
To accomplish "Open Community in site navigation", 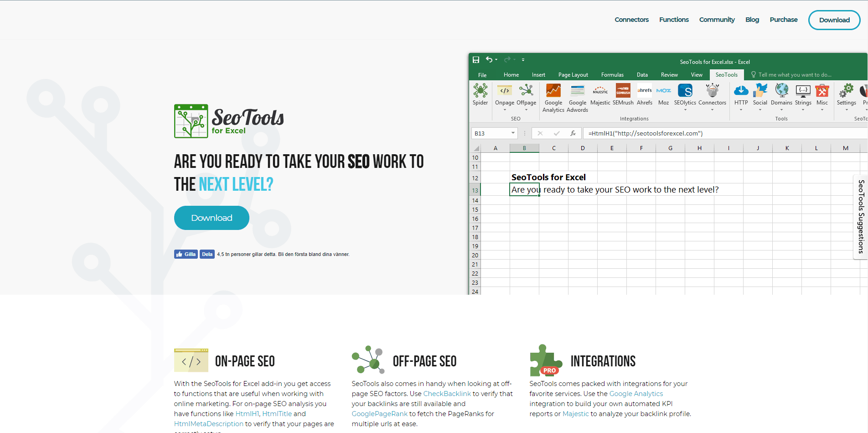I will point(717,20).
